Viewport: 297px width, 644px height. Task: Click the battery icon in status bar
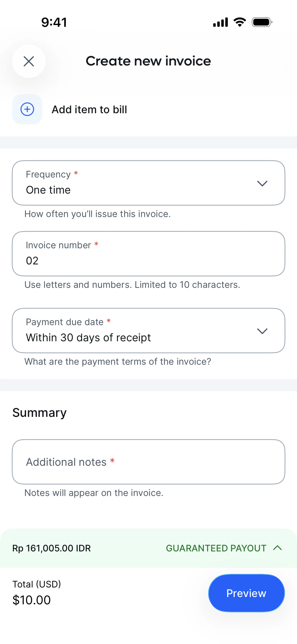coord(262,22)
